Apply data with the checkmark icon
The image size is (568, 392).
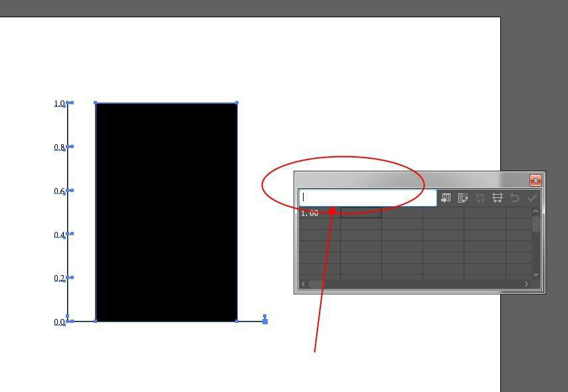click(531, 198)
